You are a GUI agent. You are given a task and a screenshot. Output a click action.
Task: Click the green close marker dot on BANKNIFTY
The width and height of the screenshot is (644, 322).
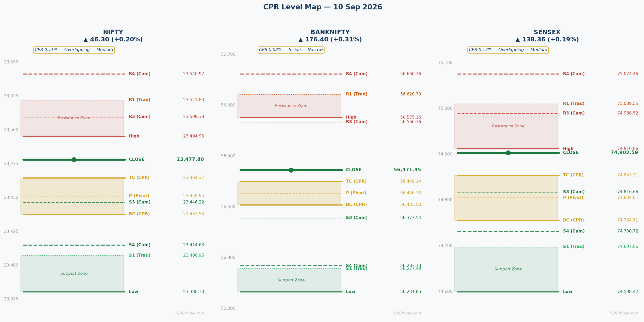(291, 170)
